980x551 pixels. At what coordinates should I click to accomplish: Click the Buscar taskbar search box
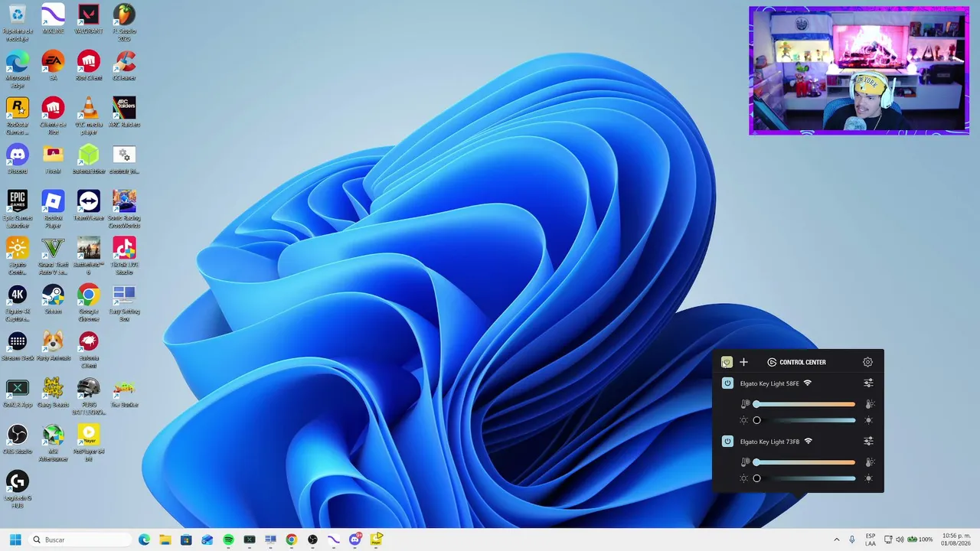pos(80,540)
